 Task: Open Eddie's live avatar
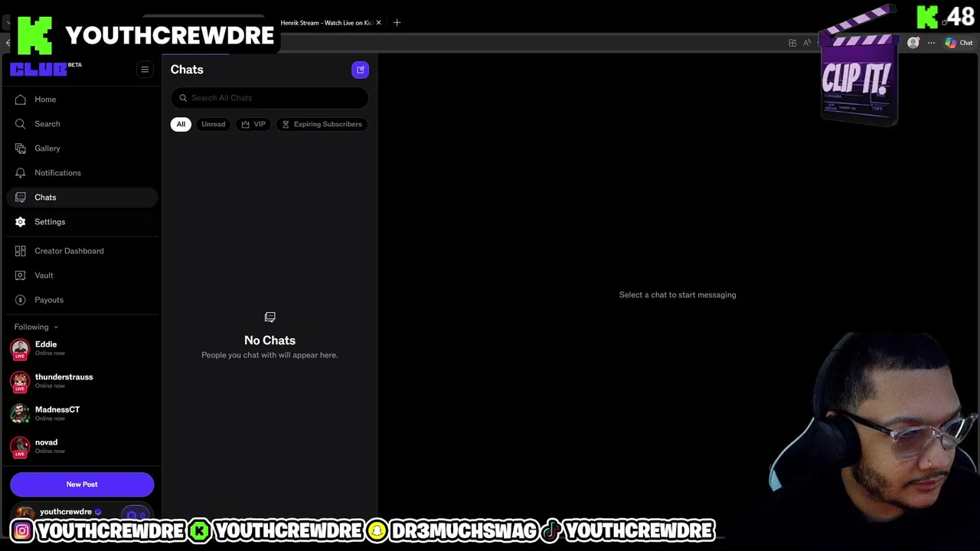point(20,349)
